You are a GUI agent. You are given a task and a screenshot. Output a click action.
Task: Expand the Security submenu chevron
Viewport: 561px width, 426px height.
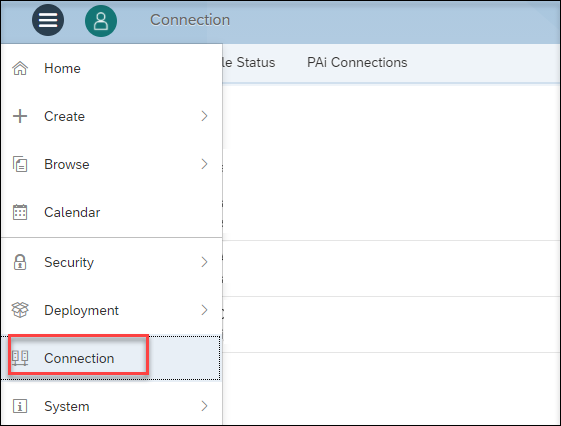pos(204,262)
